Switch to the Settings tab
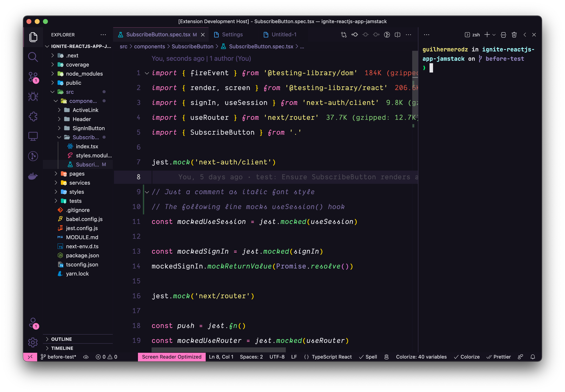This screenshot has width=565, height=392. coord(232,35)
